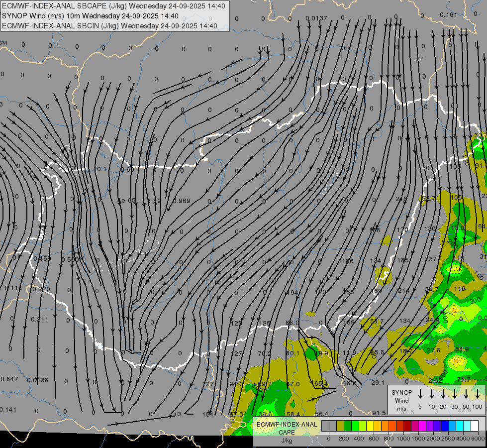Click the map value 0.0137
This screenshot has width=487, height=448.
coord(316,18)
